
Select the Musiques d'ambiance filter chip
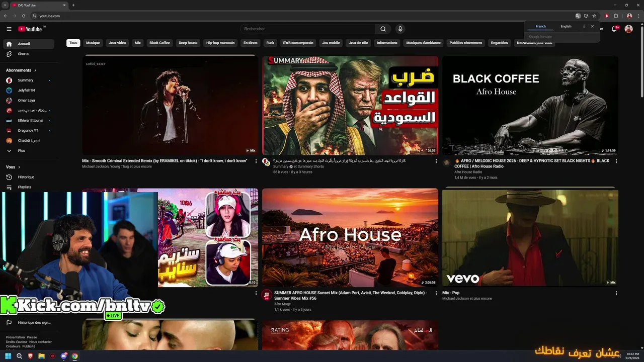(424, 43)
